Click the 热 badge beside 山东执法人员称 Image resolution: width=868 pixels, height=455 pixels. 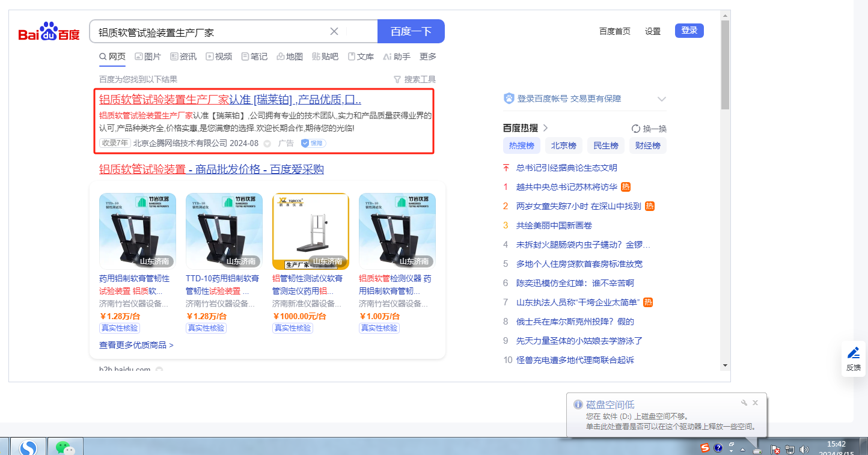click(x=648, y=302)
